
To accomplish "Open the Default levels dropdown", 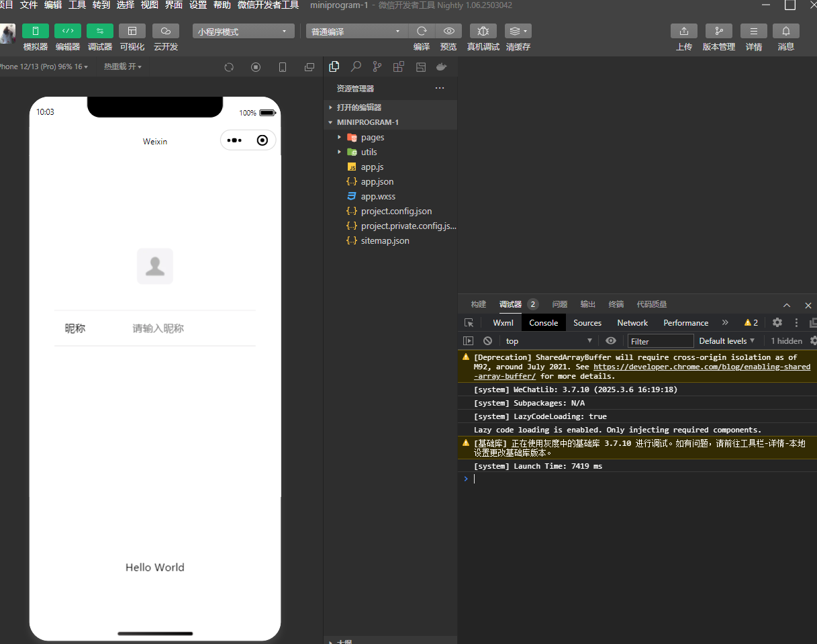I will pos(727,341).
